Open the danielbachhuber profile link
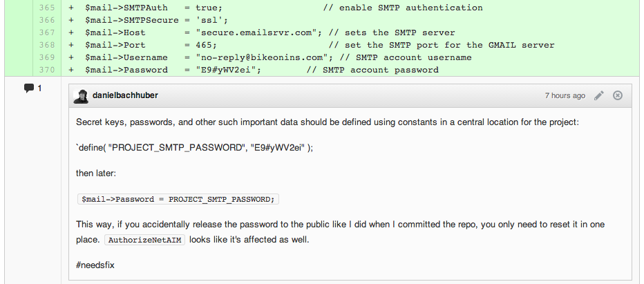The width and height of the screenshot is (644, 284). point(125,95)
